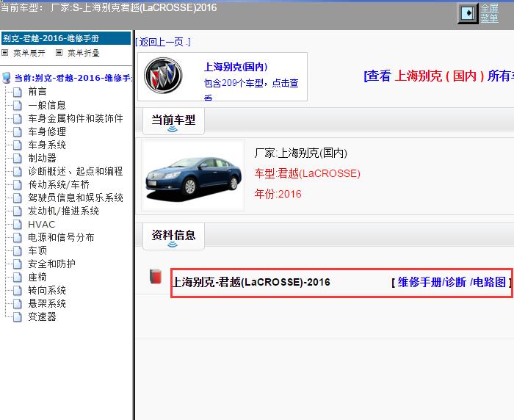Click the 年份:2016 text
This screenshot has height=420, width=514.
[x=278, y=194]
